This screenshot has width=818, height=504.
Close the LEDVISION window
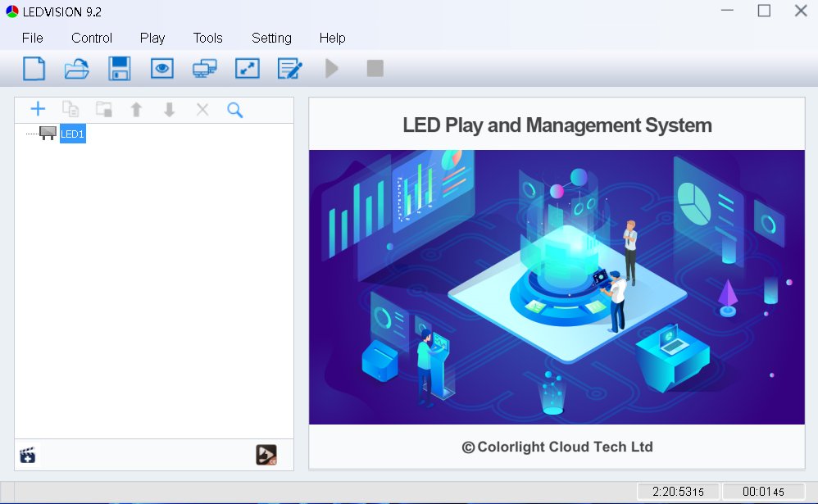[801, 11]
